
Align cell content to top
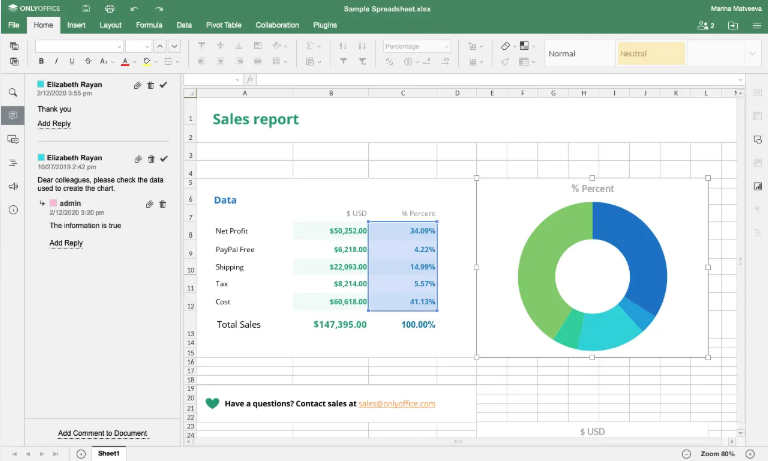201,46
